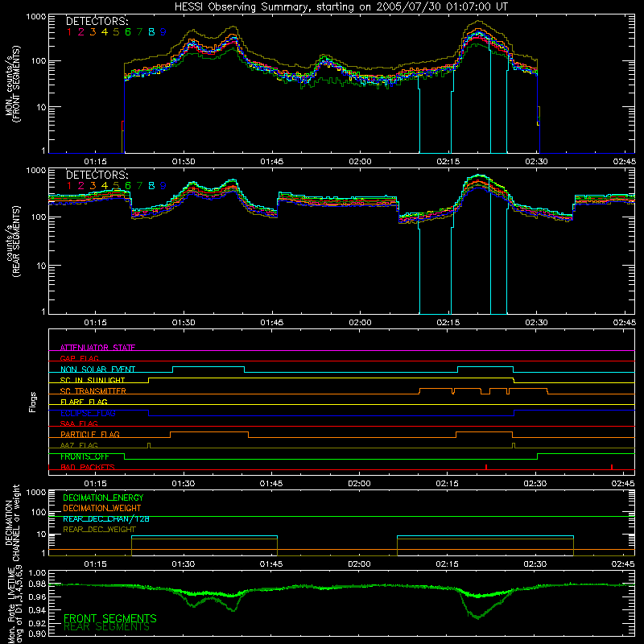Image resolution: width=644 pixels, height=644 pixels.
Task: Click the REAR_DEC_CHAN/128 legend label
Action: click(x=106, y=519)
